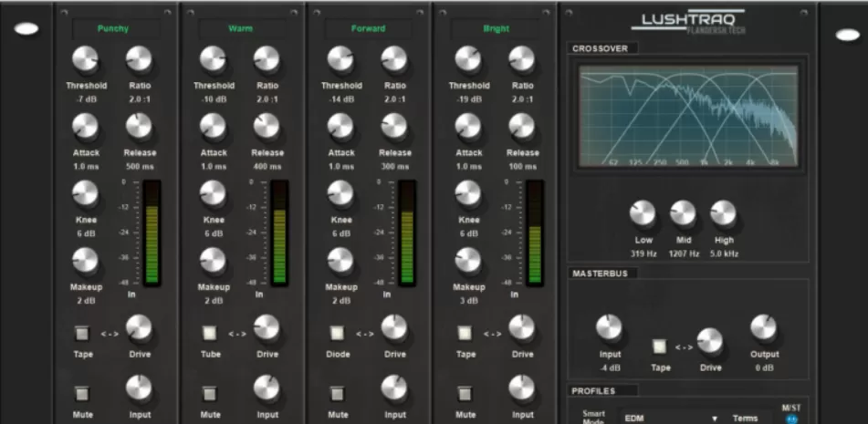Screen dimensions: 868x424
Task: Click the Lushtraq logo
Action: (x=688, y=23)
